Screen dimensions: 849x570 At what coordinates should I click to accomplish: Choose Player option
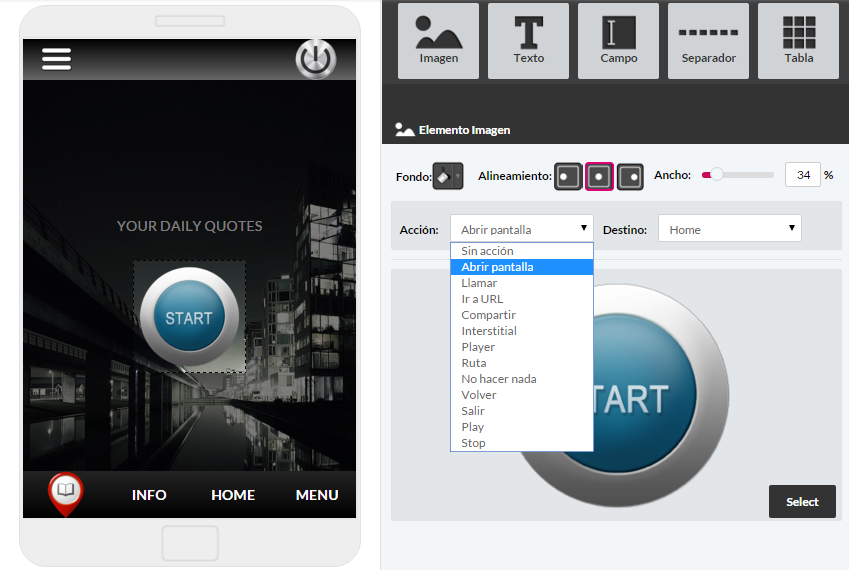click(x=522, y=347)
